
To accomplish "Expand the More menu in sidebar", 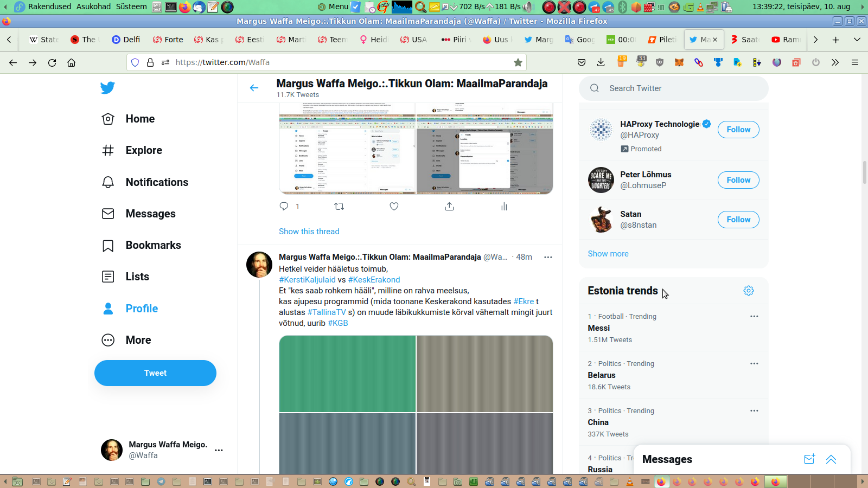I will (x=126, y=340).
